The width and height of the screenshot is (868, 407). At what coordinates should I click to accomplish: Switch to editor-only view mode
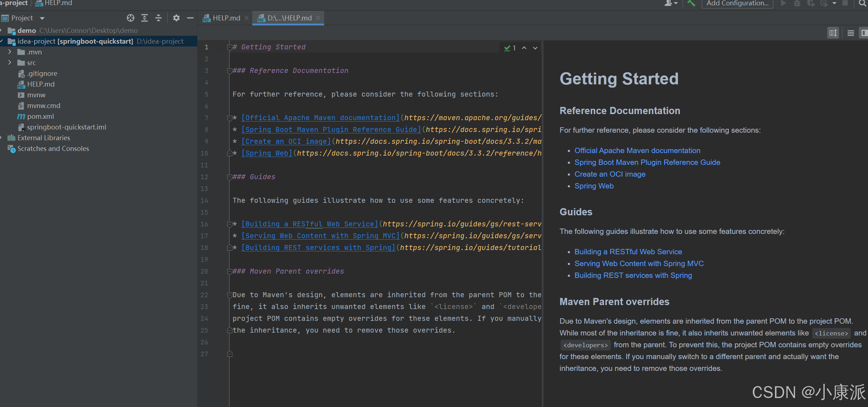(851, 33)
